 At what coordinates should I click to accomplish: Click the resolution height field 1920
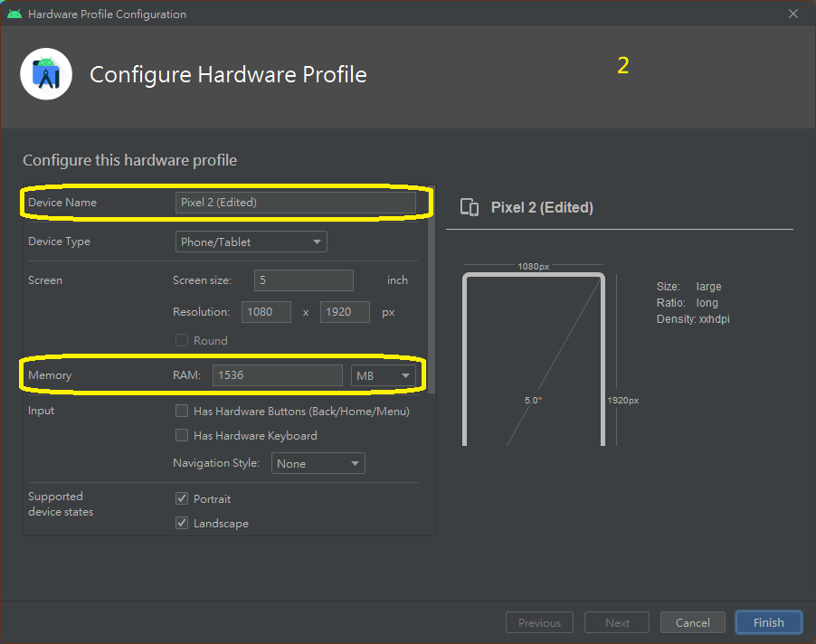tap(345, 312)
